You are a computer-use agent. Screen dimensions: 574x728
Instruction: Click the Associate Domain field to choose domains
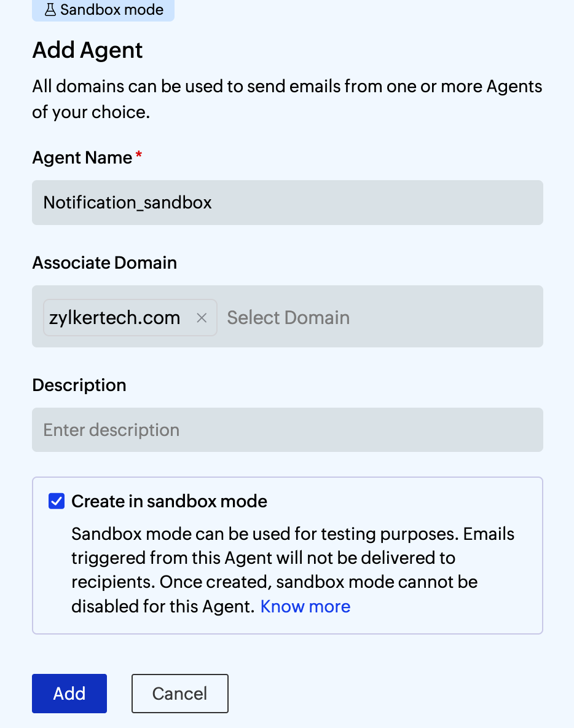(369, 317)
